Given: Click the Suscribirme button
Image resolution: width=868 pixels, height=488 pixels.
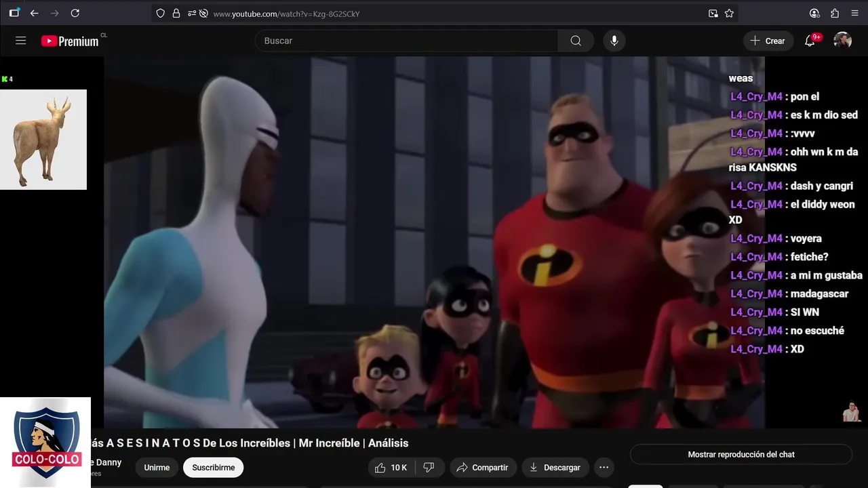Looking at the screenshot, I should coord(214,468).
